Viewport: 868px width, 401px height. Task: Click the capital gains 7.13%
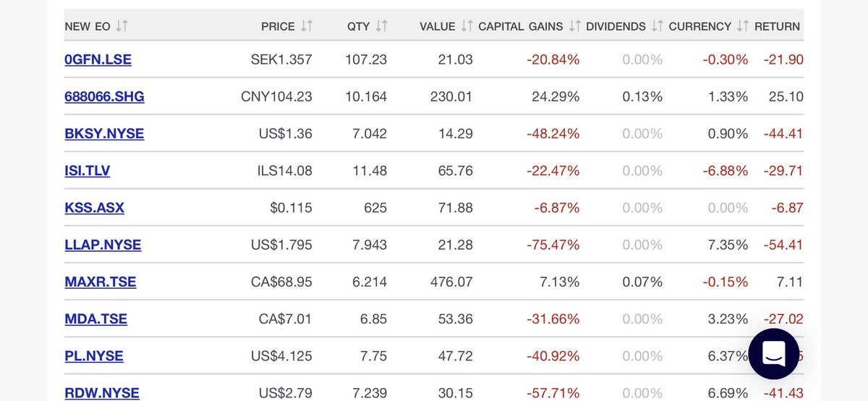(x=560, y=282)
